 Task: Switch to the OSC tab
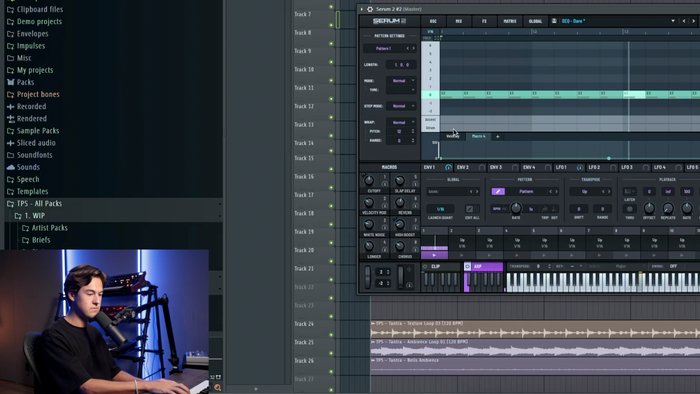pos(433,21)
